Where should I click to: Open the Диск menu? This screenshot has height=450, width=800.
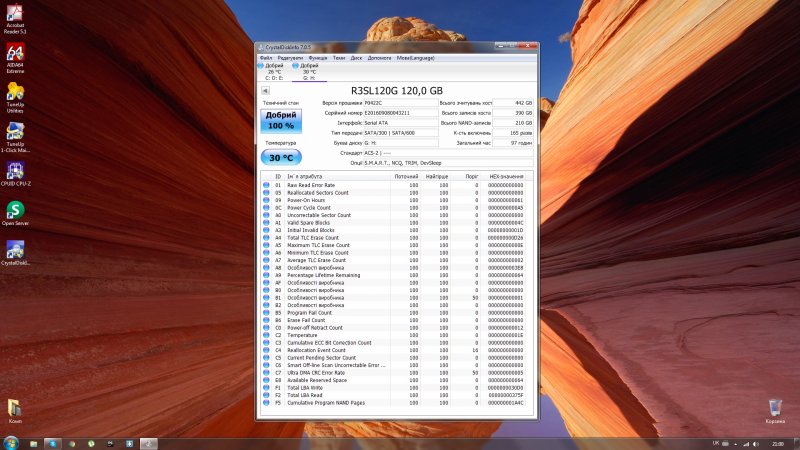356,59
